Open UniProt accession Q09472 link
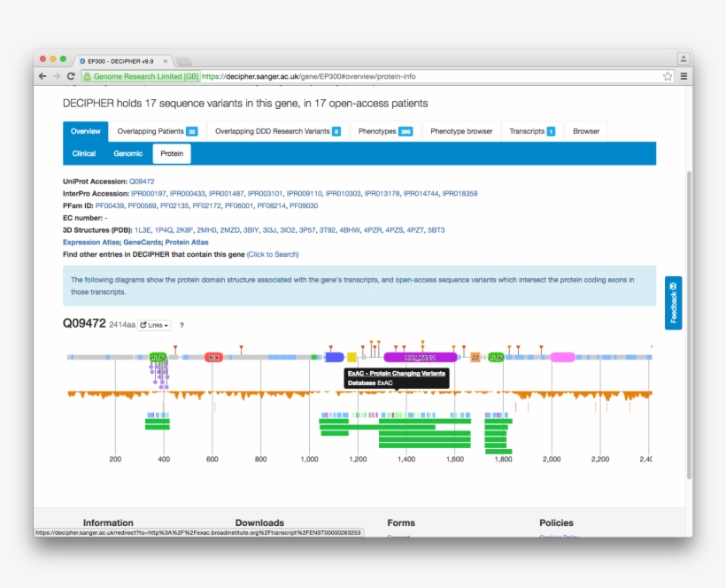 (x=142, y=181)
